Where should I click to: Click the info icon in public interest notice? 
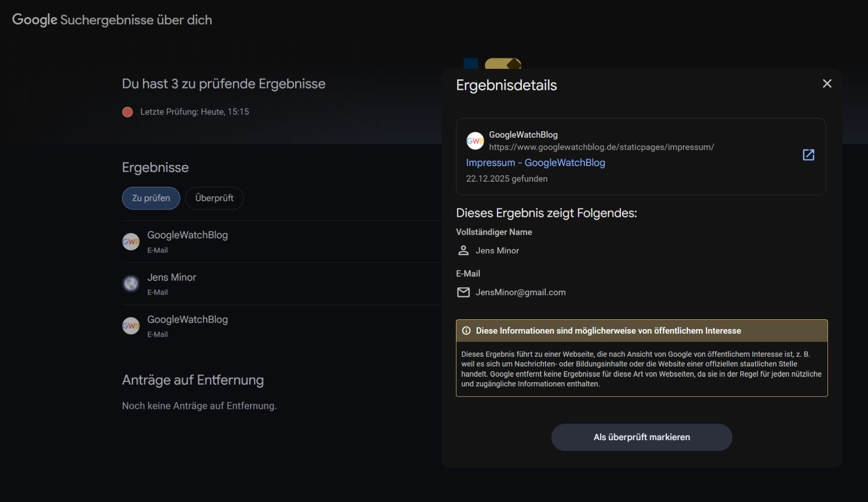click(466, 331)
